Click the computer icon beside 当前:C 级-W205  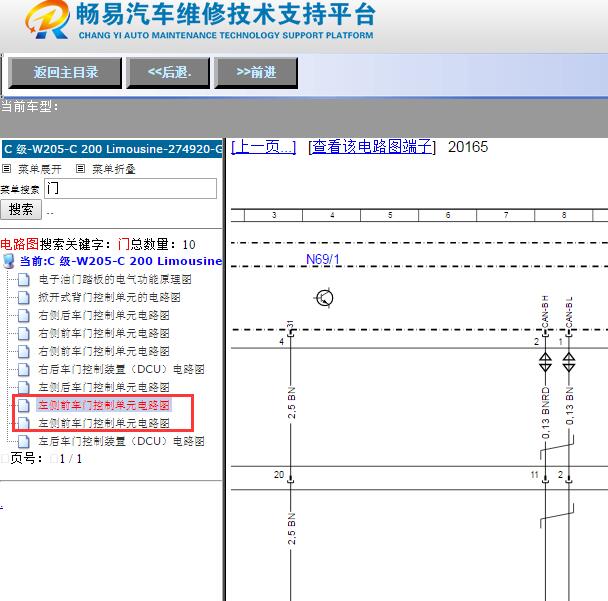9,261
